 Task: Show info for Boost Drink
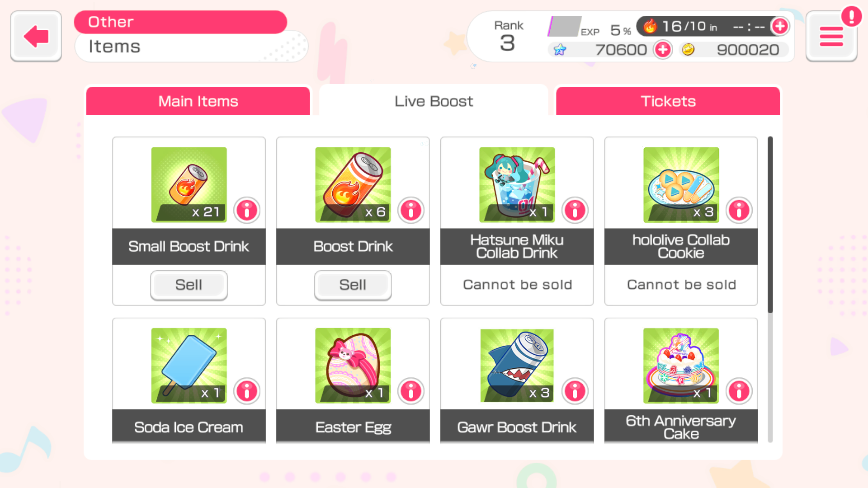411,211
